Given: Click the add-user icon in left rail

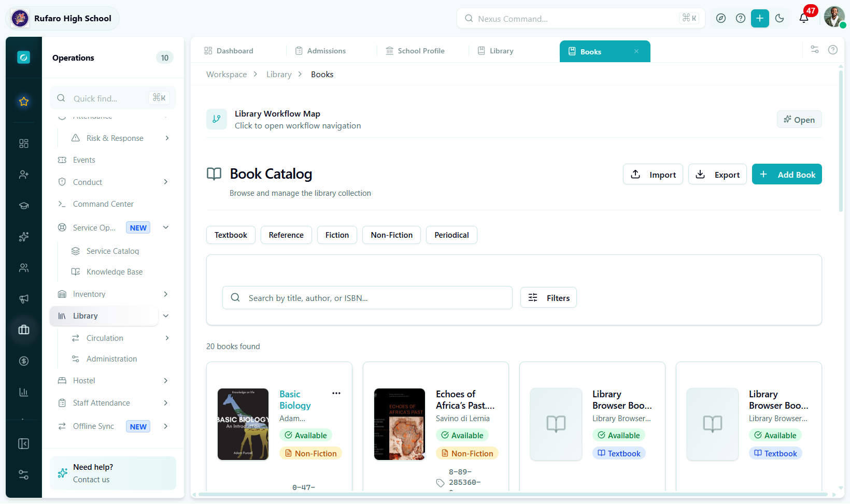Looking at the screenshot, I should (x=24, y=175).
